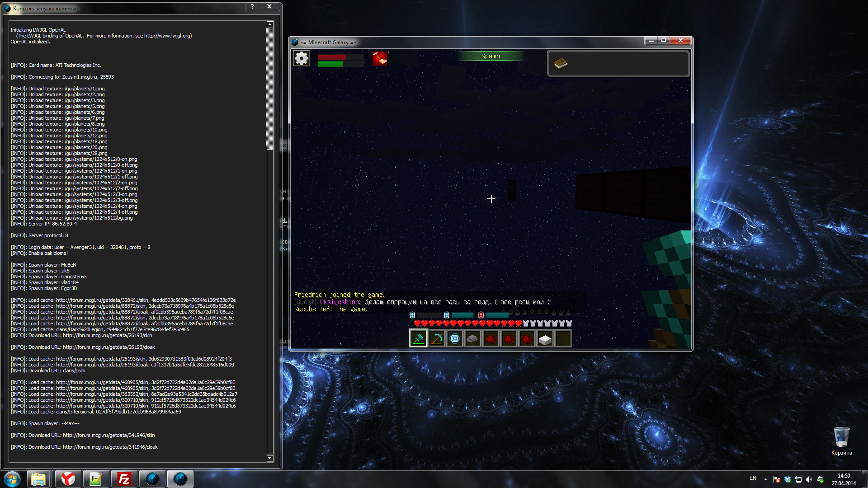Click the taskbar clock showing 14:50
This screenshot has width=868, height=488.
[x=844, y=479]
